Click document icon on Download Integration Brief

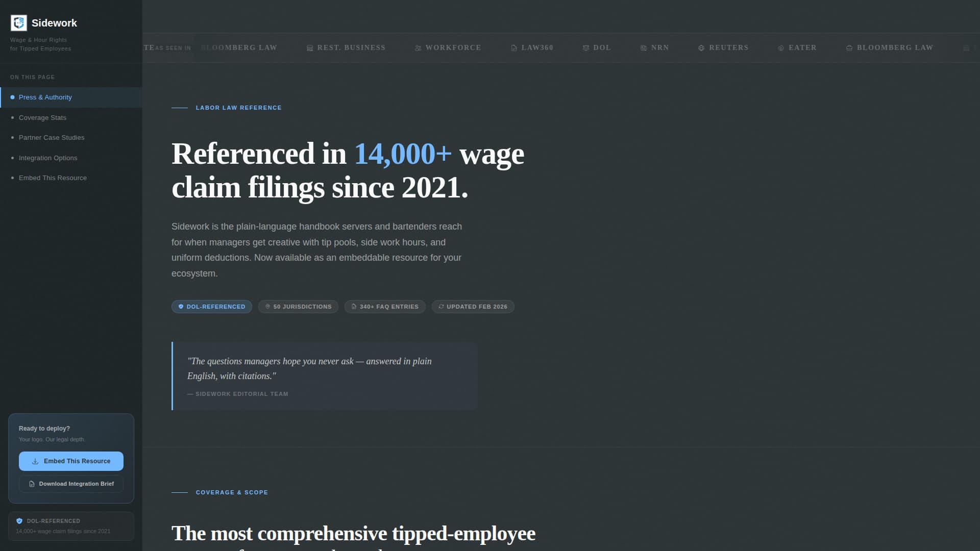[x=32, y=484]
